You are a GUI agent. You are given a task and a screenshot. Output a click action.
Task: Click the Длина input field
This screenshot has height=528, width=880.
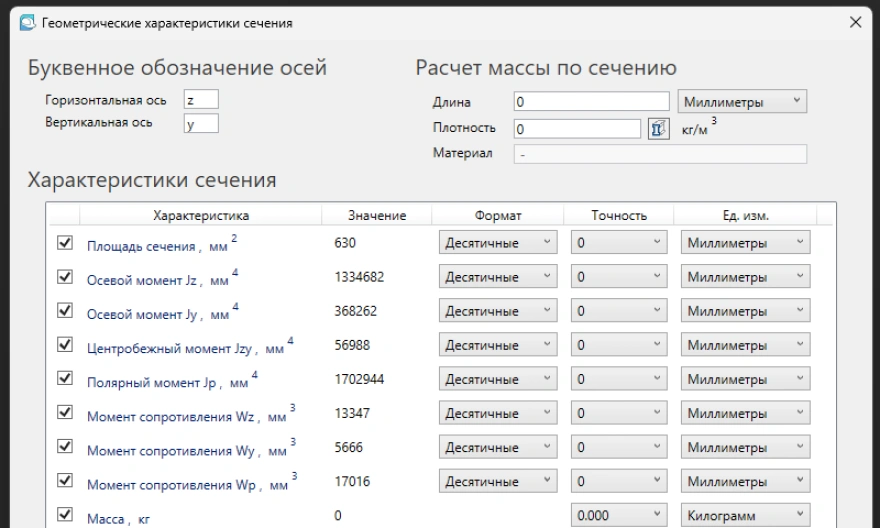pyautogui.click(x=590, y=101)
